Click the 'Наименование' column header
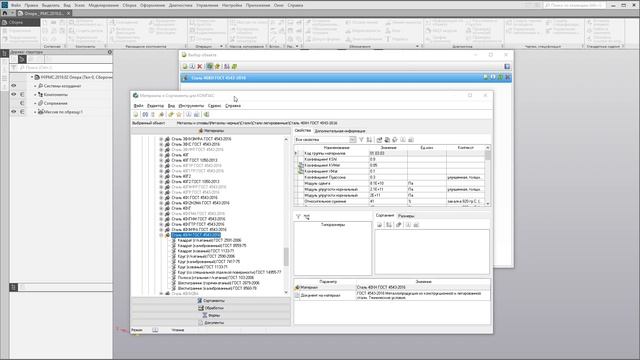The image size is (640, 360). [x=336, y=147]
